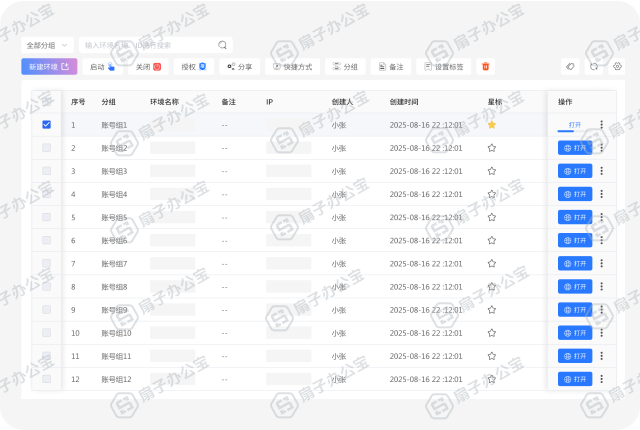Click the 新建环境 button
Viewport: 640px width, 430px height.
pos(48,67)
